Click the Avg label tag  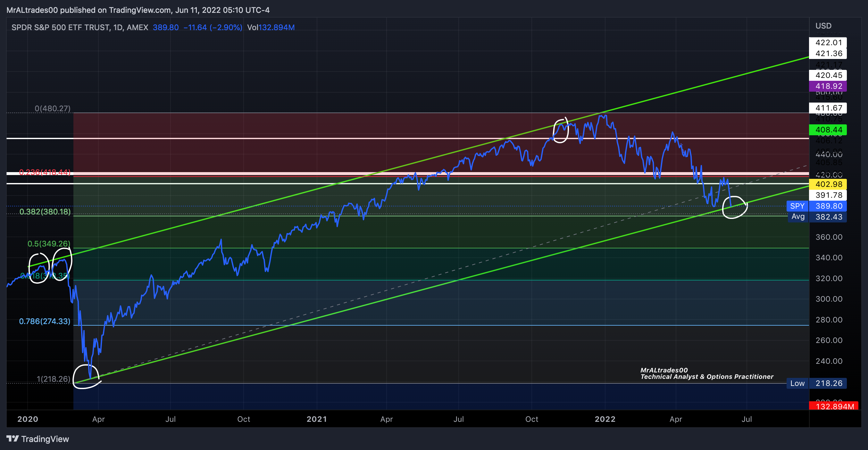tap(797, 217)
